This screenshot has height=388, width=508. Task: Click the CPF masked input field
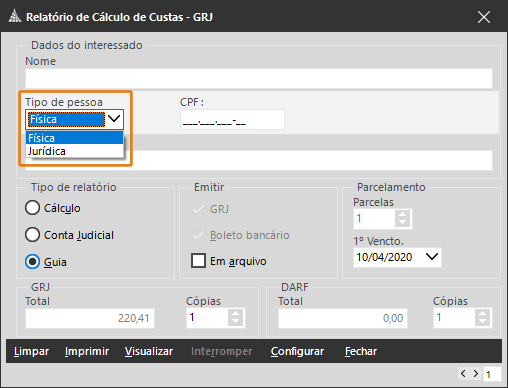[232, 120]
